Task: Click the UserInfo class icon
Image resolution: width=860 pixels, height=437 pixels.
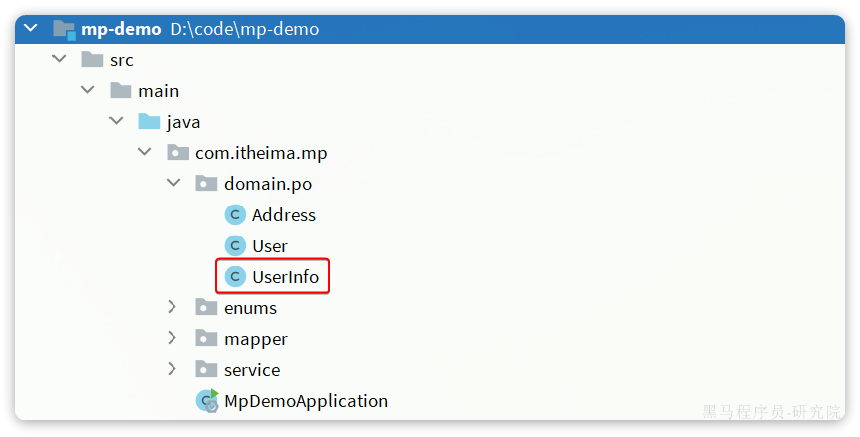Action: coord(235,277)
